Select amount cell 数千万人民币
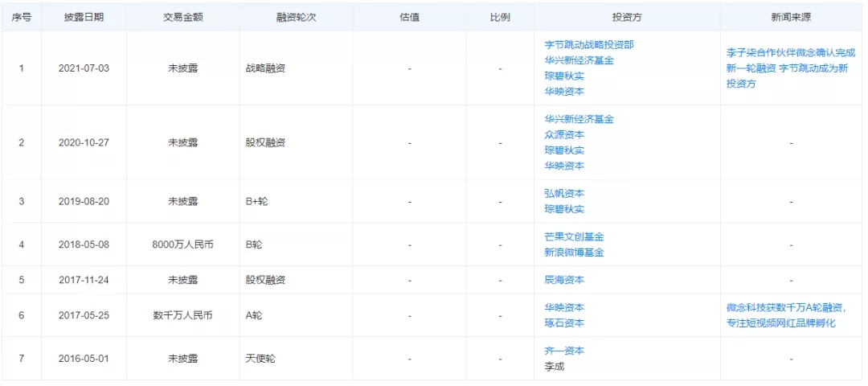The height and width of the screenshot is (386, 868). [x=182, y=315]
